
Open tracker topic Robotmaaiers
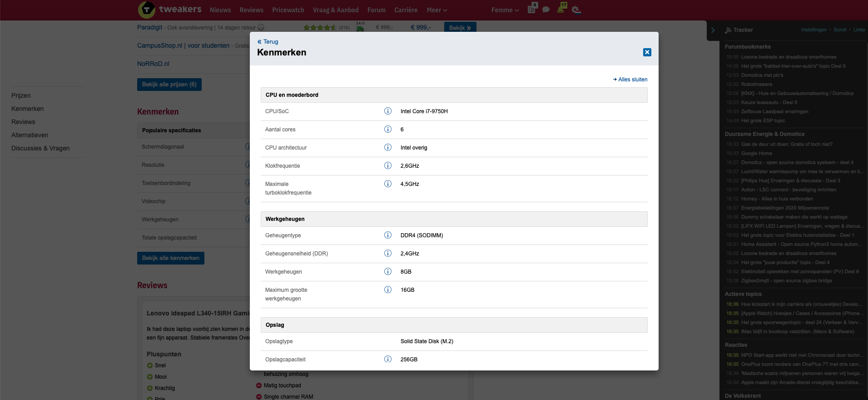pos(757,84)
